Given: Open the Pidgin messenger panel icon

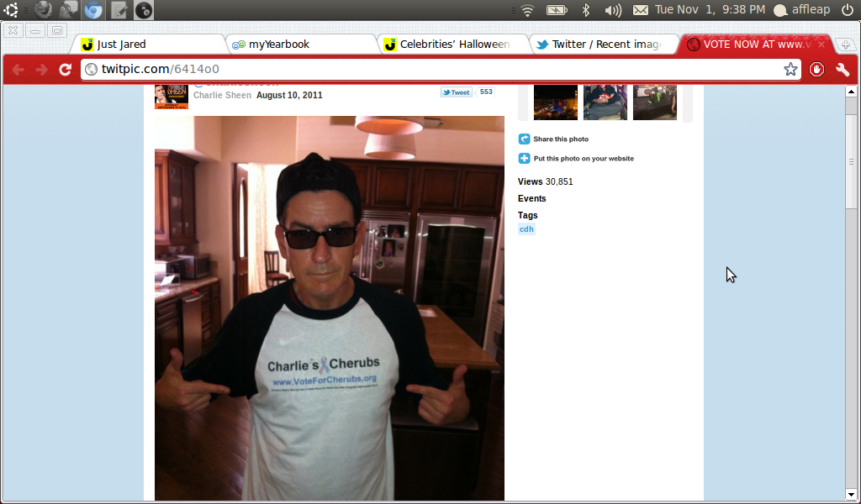Looking at the screenshot, I should pos(68,10).
